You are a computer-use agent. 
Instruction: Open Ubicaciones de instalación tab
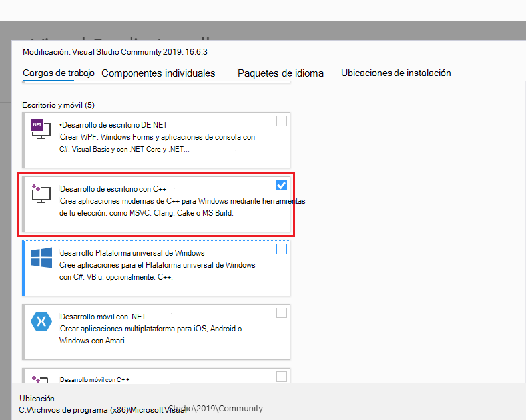(x=396, y=73)
